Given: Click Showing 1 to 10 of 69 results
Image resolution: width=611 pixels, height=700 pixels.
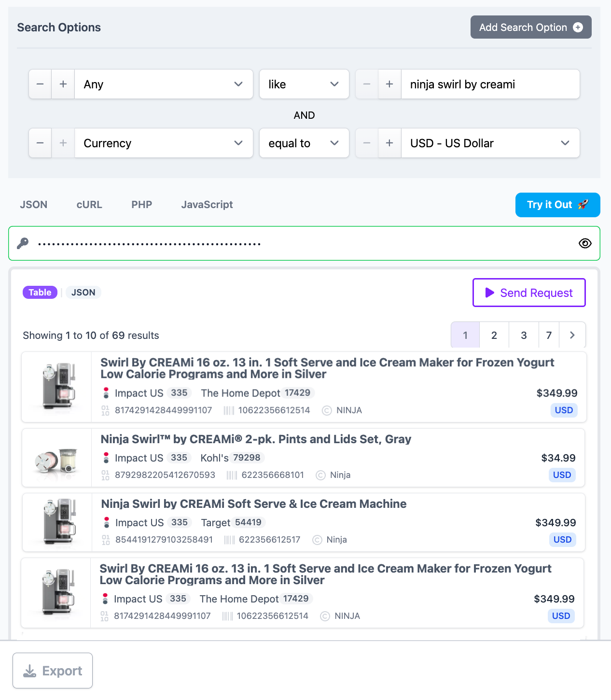Looking at the screenshot, I should pyautogui.click(x=91, y=336).
